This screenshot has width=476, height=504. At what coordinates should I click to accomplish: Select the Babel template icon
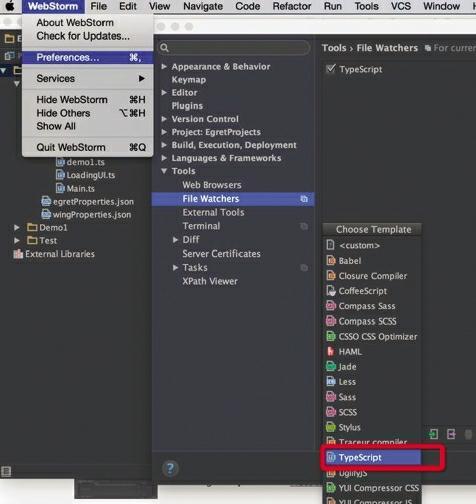pyautogui.click(x=331, y=260)
